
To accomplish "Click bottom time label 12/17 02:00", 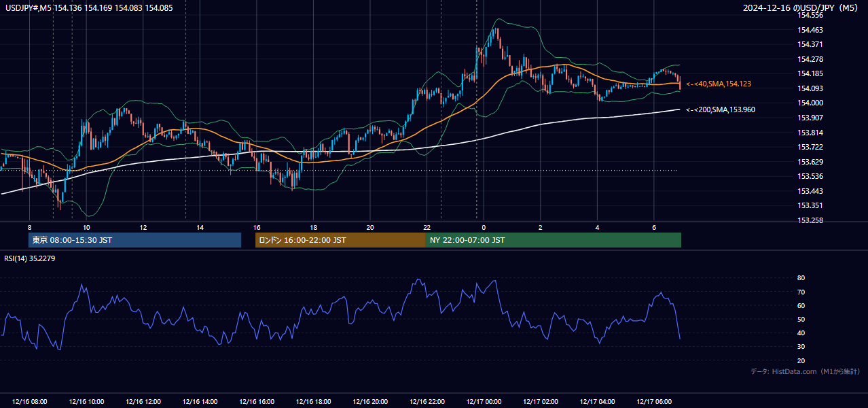I will coord(541,402).
